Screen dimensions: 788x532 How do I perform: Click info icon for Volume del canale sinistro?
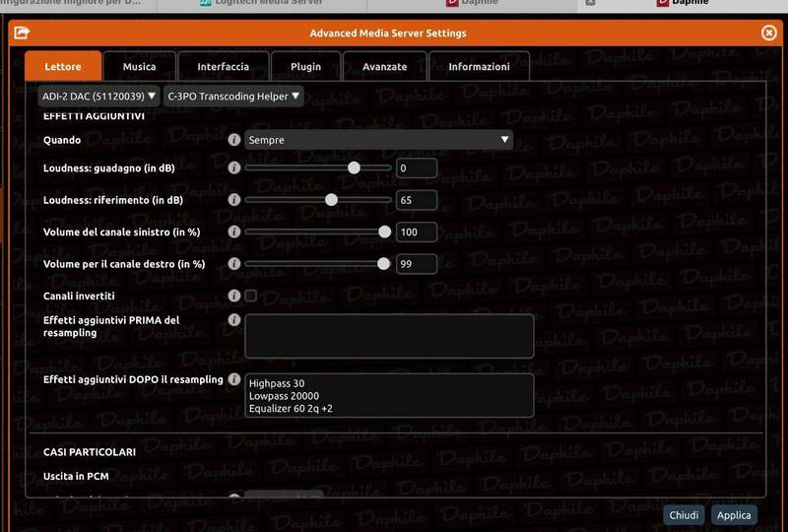pos(234,232)
